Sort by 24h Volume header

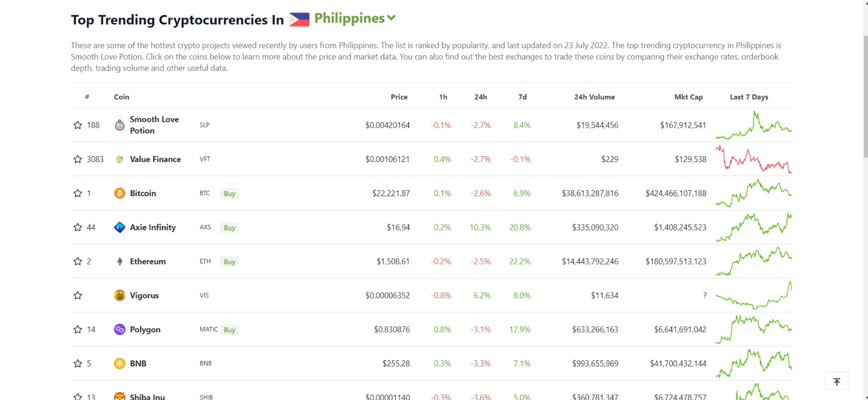pyautogui.click(x=595, y=97)
